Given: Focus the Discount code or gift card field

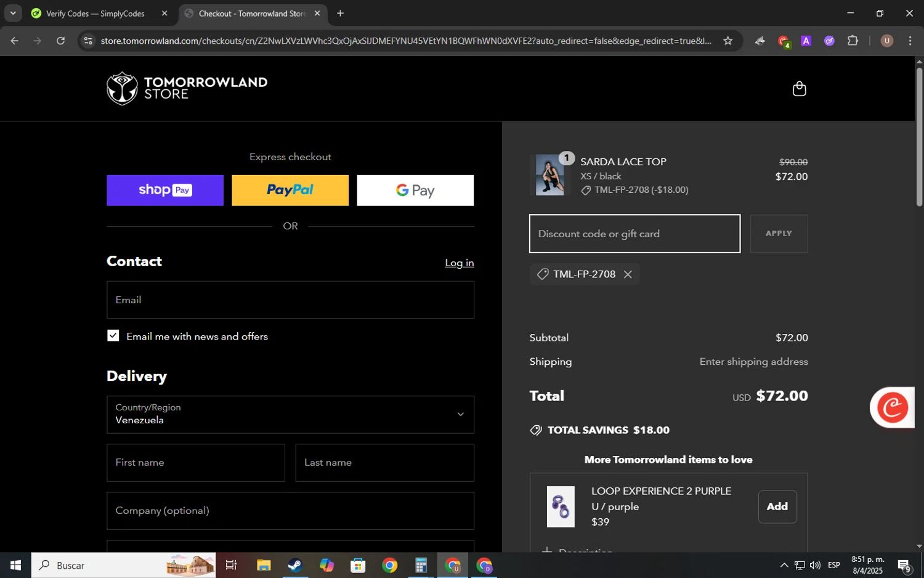Looking at the screenshot, I should tap(635, 234).
